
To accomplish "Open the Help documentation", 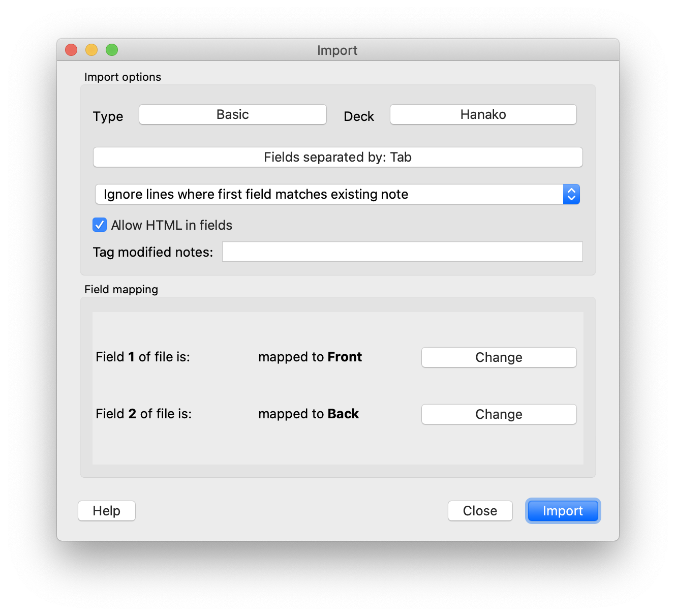I will 107,511.
